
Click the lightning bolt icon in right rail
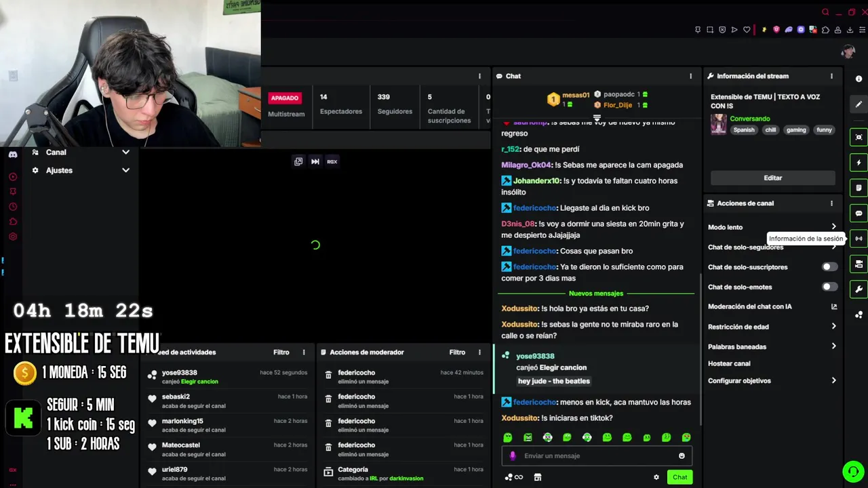point(859,163)
